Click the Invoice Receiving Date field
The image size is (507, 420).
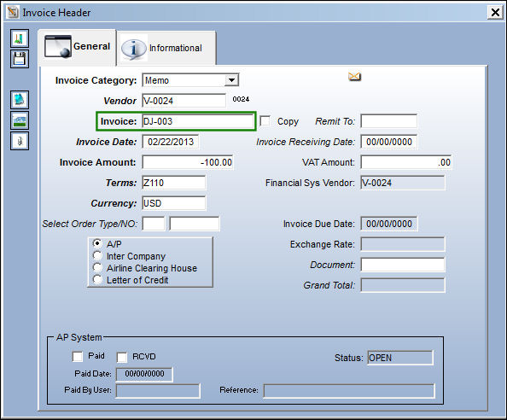click(388, 142)
